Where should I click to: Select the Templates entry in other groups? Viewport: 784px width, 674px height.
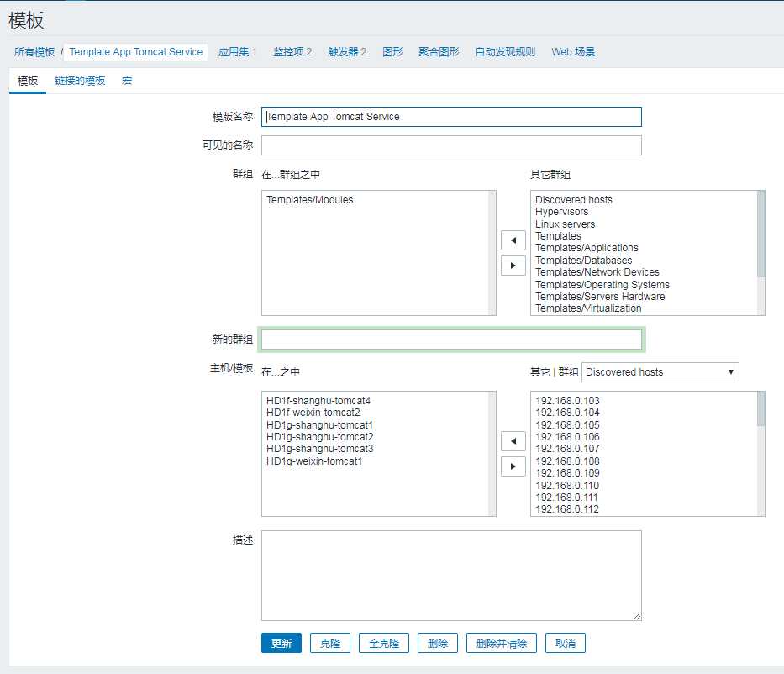point(558,236)
